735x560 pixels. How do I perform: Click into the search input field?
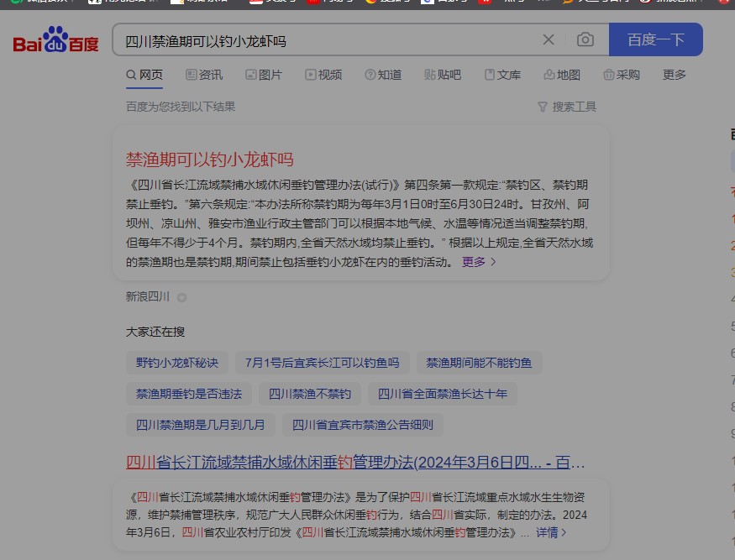(x=328, y=39)
